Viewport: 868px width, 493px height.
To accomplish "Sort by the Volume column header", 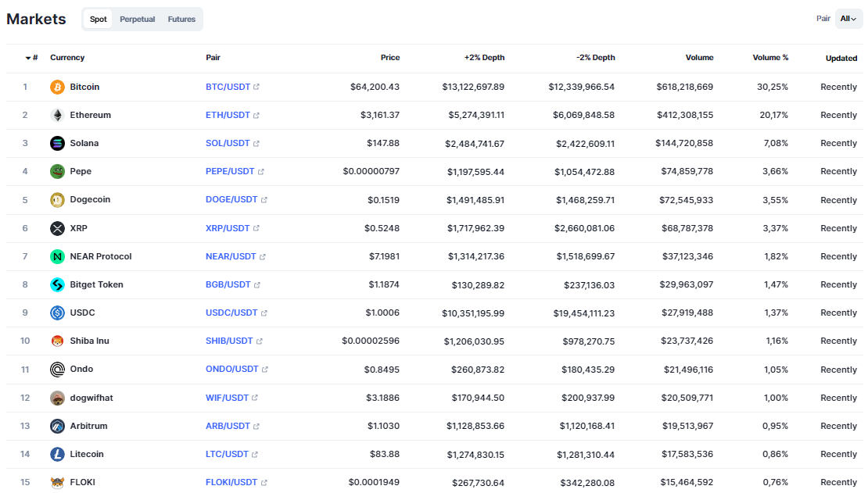I will point(700,58).
